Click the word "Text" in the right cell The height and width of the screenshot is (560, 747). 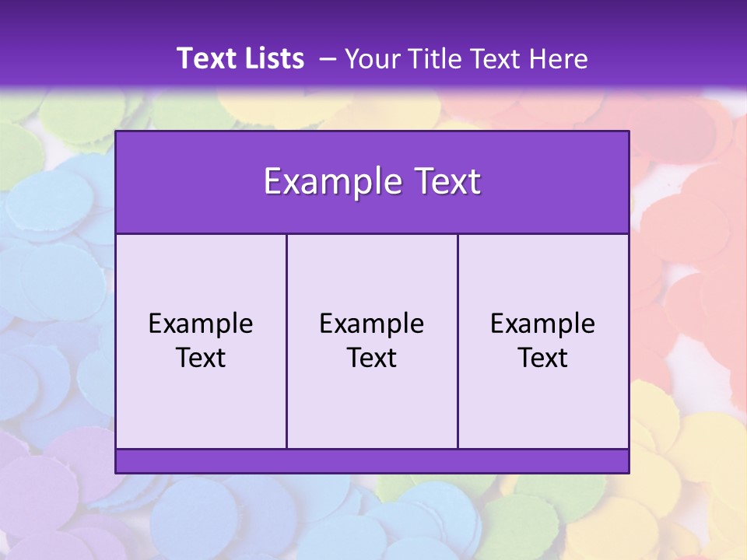point(543,358)
